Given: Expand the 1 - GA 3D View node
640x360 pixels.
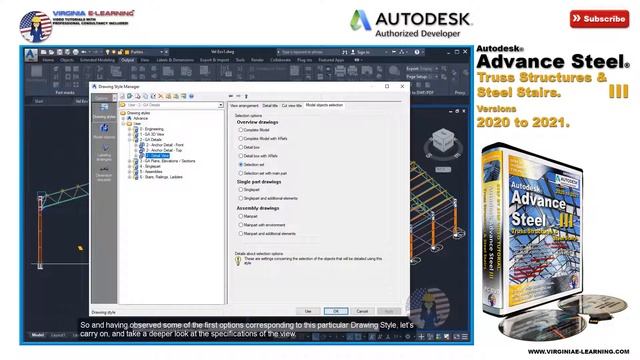Looking at the screenshot, I should tap(130, 134).
